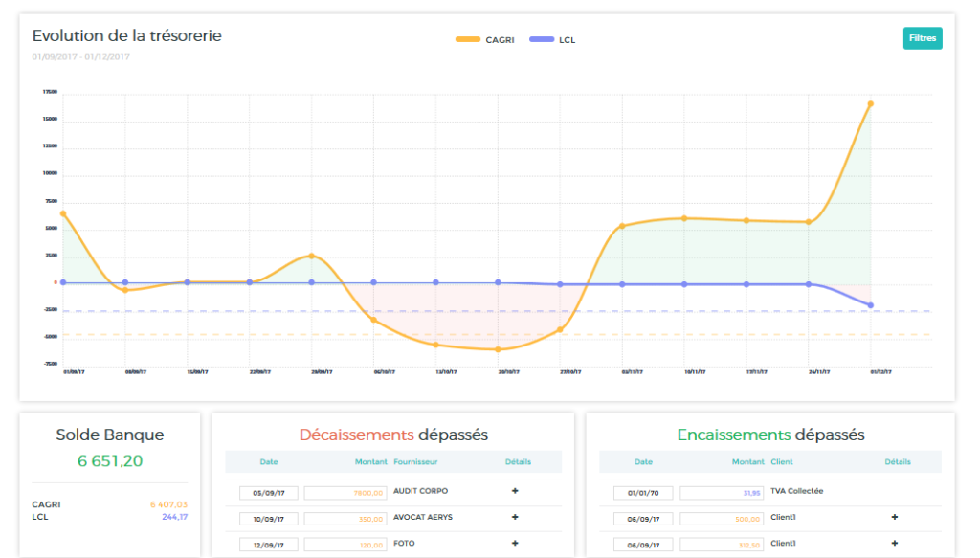Select LCL point at 10/11/17
Viewport: 980px width, 558px height.
pos(684,284)
